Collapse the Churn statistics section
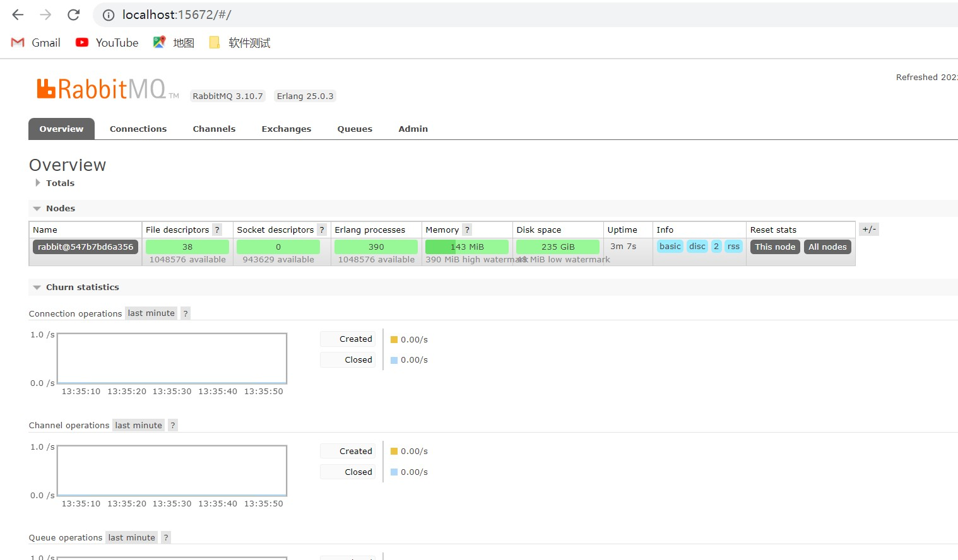Screen dimensions: 958x560 tap(76, 287)
